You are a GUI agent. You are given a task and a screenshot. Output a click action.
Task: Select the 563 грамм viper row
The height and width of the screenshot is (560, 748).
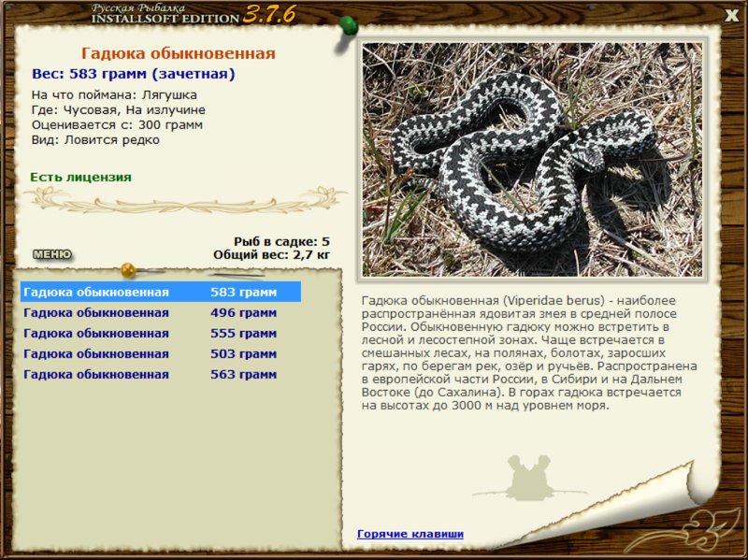161,374
